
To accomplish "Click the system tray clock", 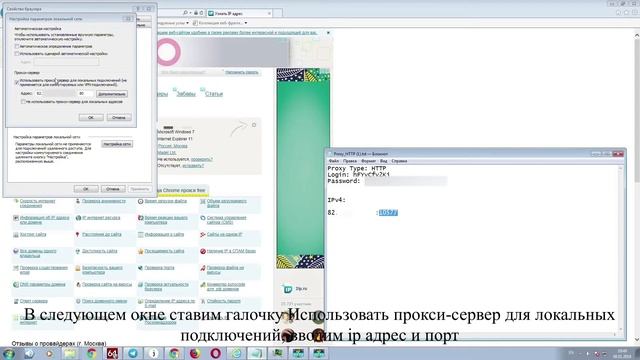I will 622,353.
